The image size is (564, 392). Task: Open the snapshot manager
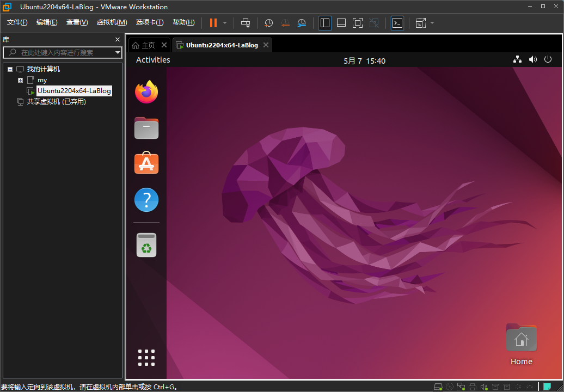pos(302,23)
